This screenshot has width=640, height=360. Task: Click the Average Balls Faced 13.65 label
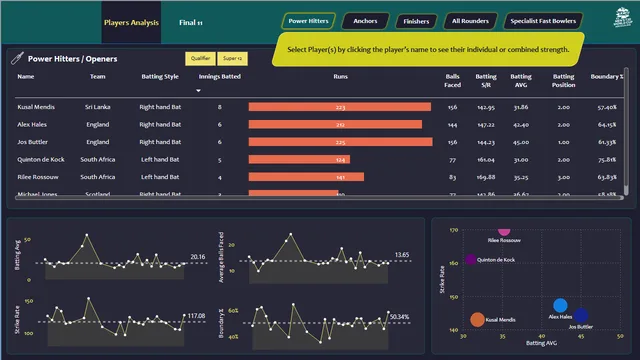(402, 255)
